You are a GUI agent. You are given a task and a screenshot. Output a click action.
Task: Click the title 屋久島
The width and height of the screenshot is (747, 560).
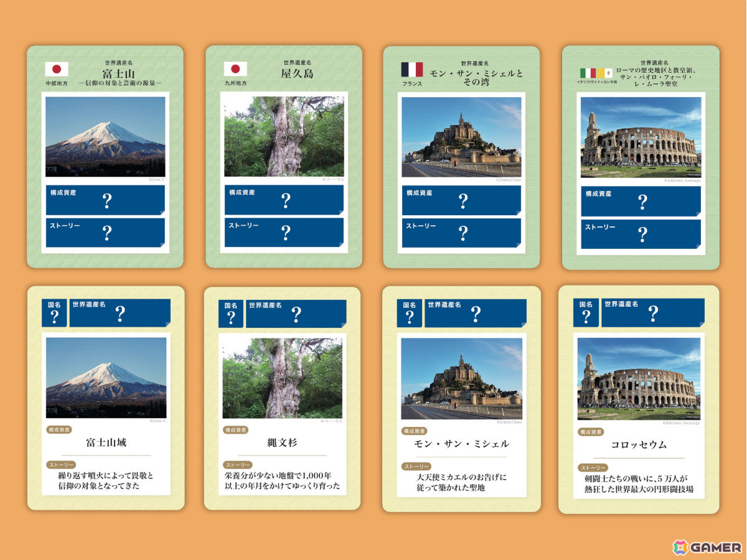click(297, 74)
